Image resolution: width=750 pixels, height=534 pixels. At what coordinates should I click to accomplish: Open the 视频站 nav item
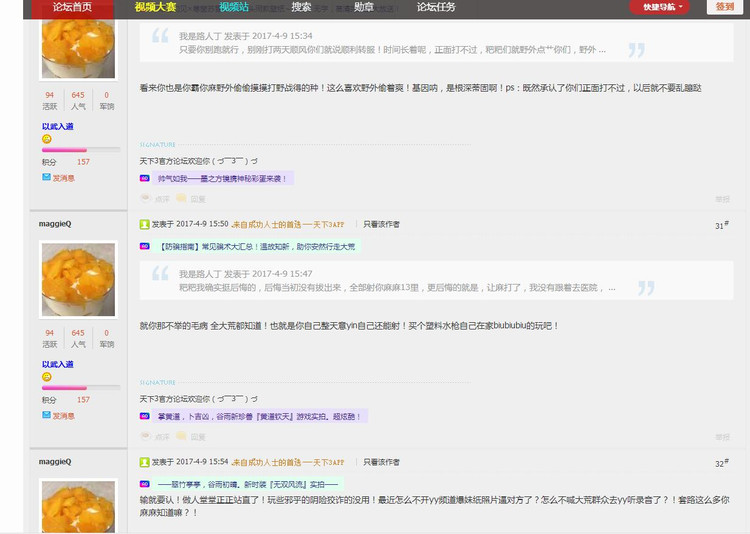(x=234, y=7)
